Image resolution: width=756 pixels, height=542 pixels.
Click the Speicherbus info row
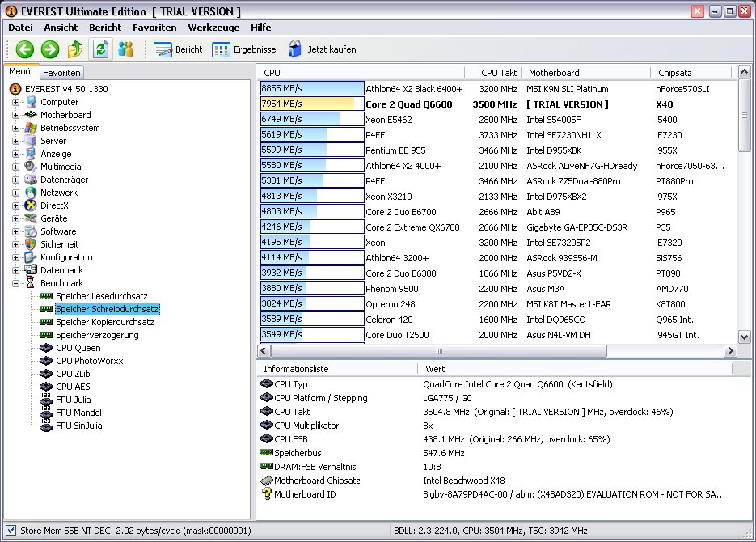(496, 453)
